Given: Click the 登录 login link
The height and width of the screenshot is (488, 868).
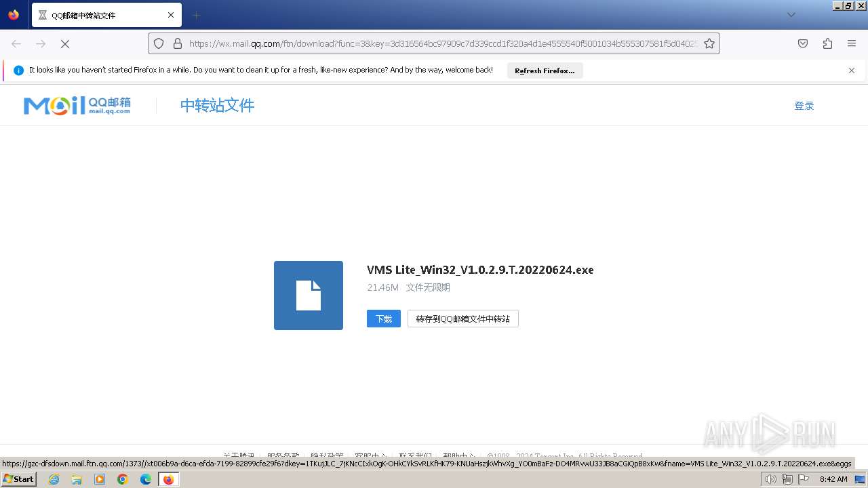Looking at the screenshot, I should tap(804, 106).
